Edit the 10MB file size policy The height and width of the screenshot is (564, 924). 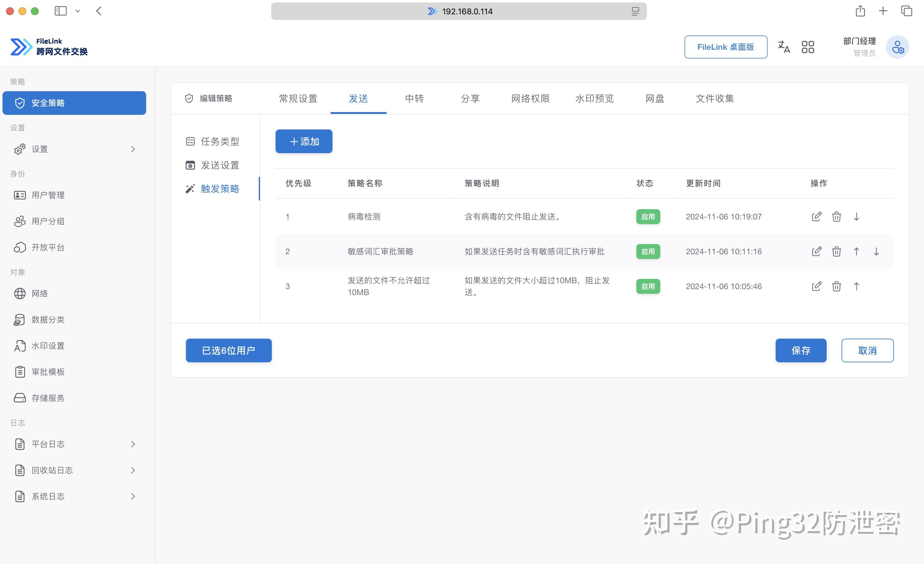[816, 286]
